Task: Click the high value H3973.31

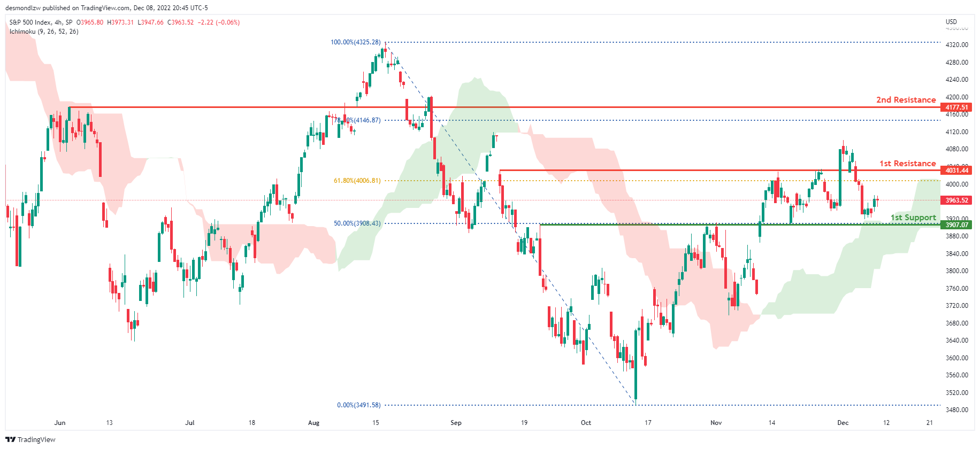Action: click(x=120, y=22)
